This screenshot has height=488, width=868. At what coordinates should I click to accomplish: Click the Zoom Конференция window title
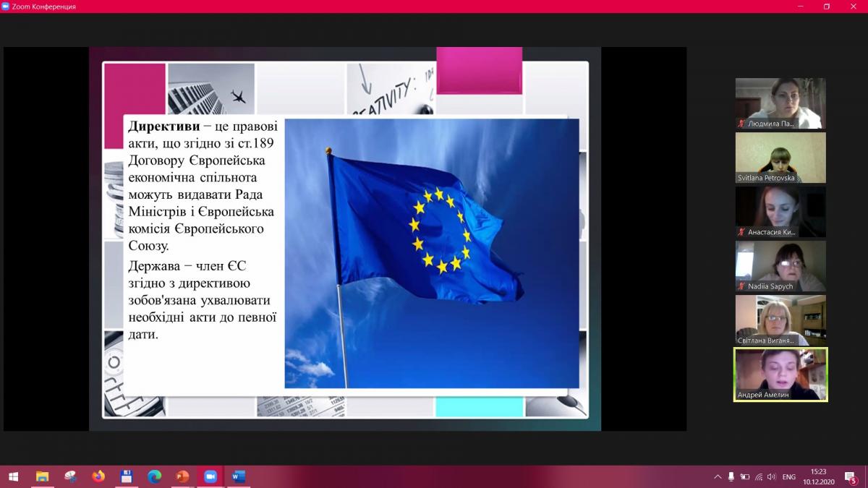(44, 7)
